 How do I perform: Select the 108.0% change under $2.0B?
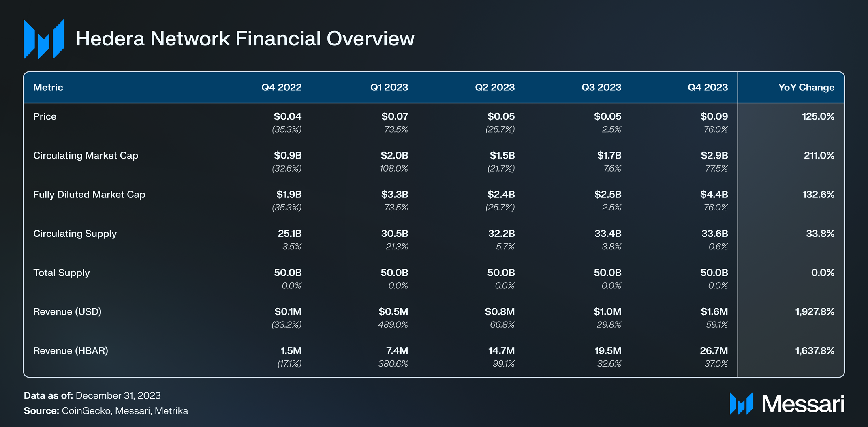click(x=394, y=168)
